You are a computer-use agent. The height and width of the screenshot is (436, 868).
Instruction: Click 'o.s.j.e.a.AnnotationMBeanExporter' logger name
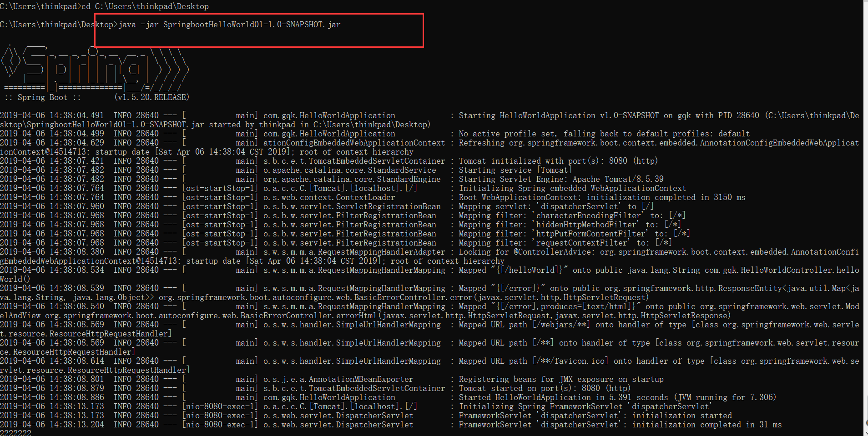coord(338,379)
